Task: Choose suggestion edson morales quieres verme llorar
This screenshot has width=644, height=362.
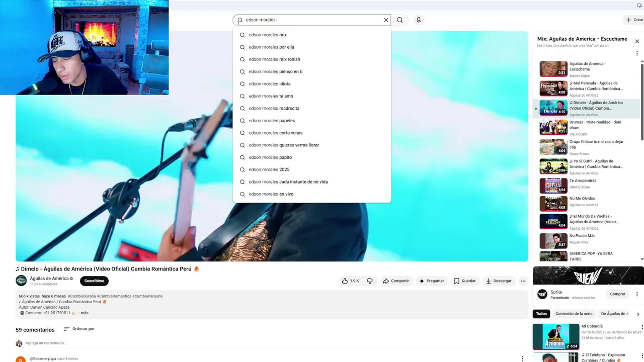Action: coord(312,145)
